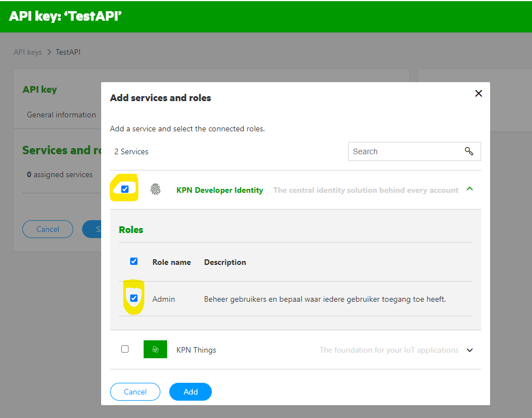Screen dimensions: 532x418
Task: Close the Add services and roles dialog
Action: 478,93
